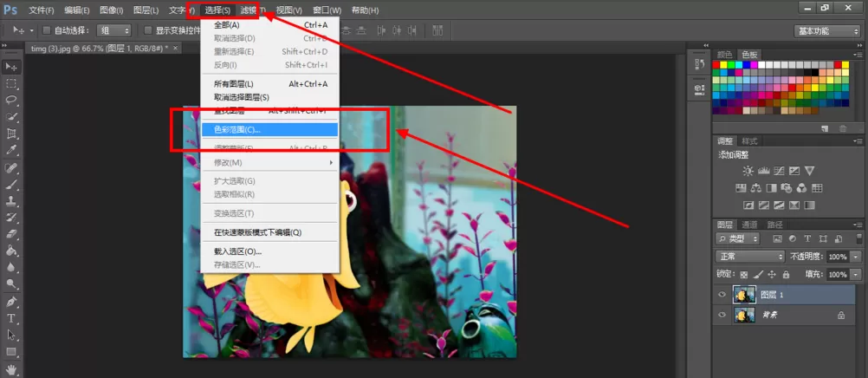Hide the 背景 layer visibility

click(x=722, y=315)
